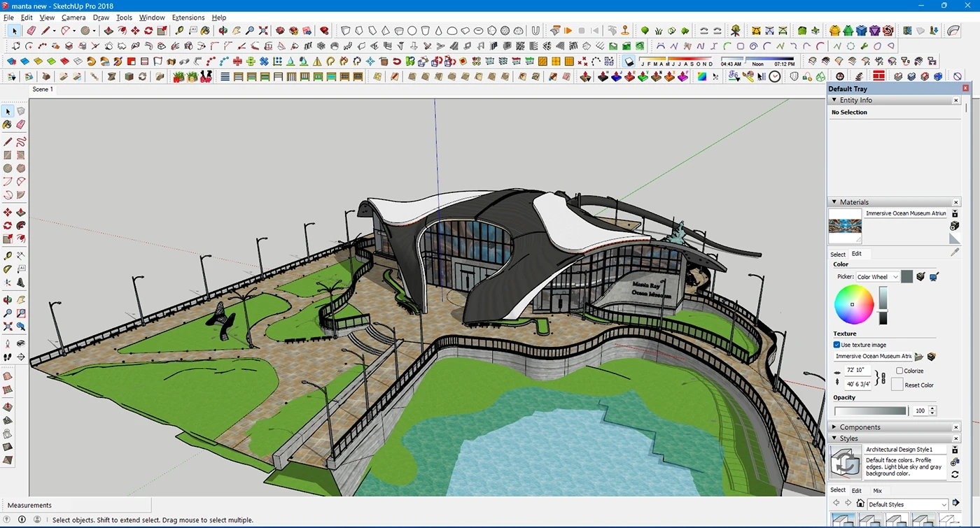Click the Opacity slider bar

pyautogui.click(x=871, y=411)
